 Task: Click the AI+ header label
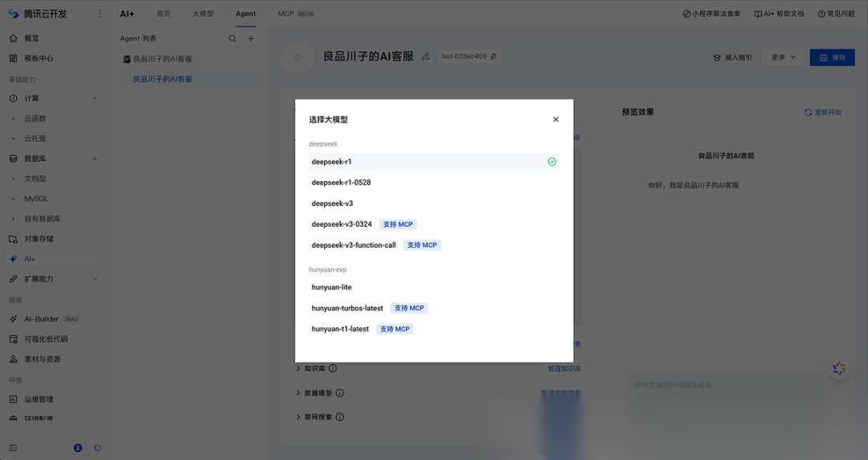127,14
